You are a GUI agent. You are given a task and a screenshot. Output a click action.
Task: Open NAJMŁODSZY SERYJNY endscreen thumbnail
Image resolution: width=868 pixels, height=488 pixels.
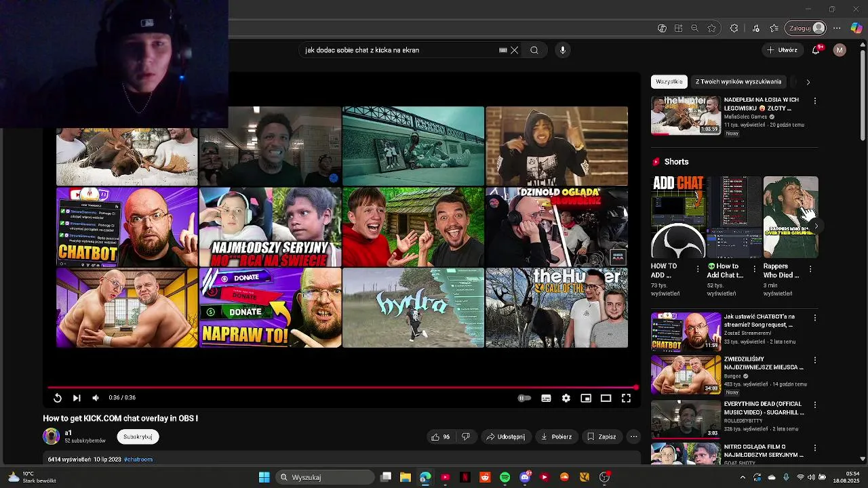coord(270,227)
